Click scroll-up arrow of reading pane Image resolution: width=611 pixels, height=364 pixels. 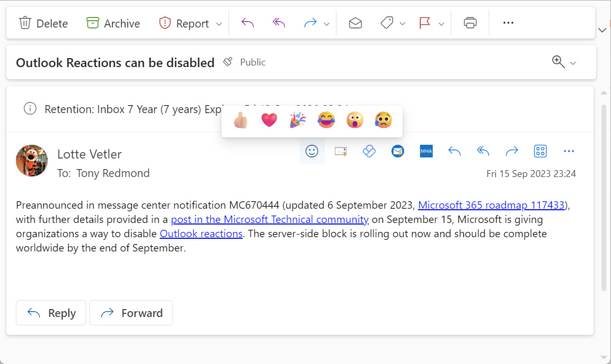point(604,93)
